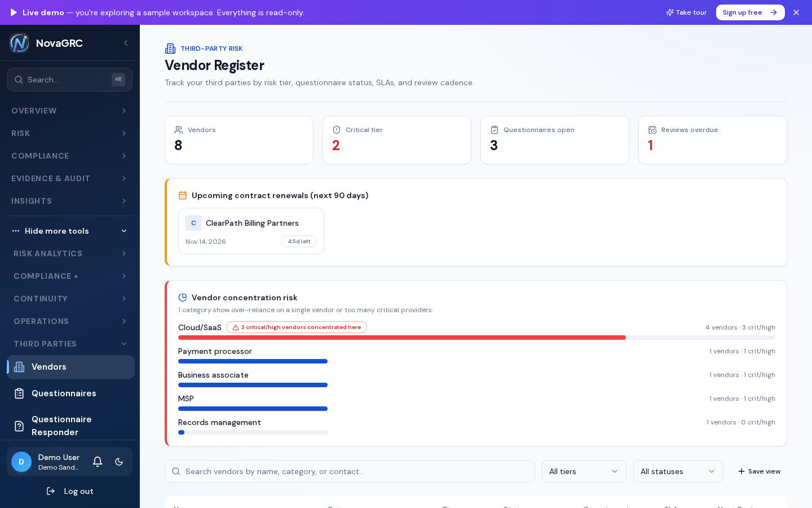Click the Questionnaires open card

tap(555, 140)
